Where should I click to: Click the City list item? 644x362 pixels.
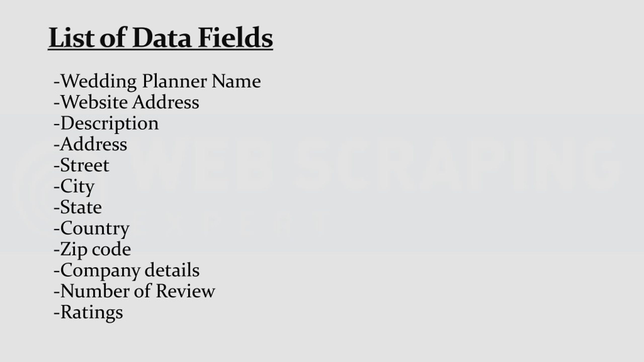pos(74,187)
